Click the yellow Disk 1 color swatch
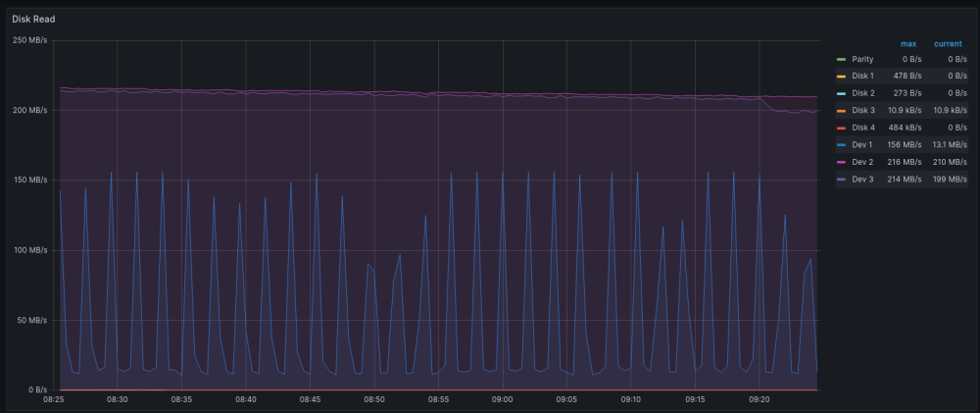 point(841,77)
